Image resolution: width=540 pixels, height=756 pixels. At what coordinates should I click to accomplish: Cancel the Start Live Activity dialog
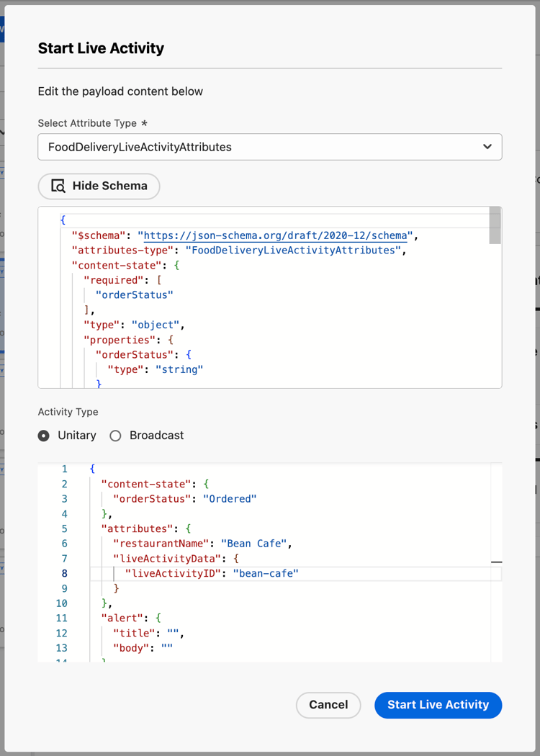click(328, 705)
